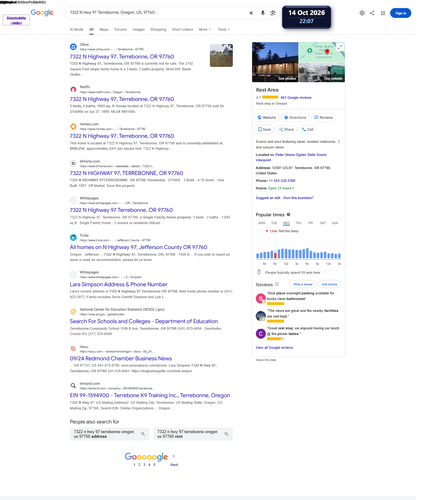The image size is (421, 500).
Task: Click inside the Google search input field
Action: (x=157, y=13)
